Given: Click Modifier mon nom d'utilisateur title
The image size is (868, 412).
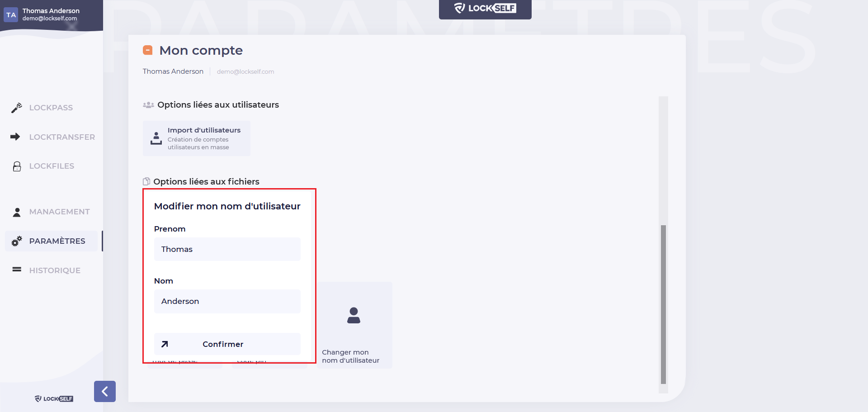Looking at the screenshot, I should [227, 206].
